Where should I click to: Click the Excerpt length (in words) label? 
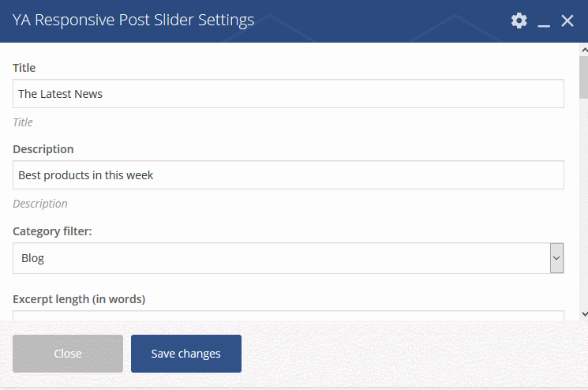(x=79, y=299)
